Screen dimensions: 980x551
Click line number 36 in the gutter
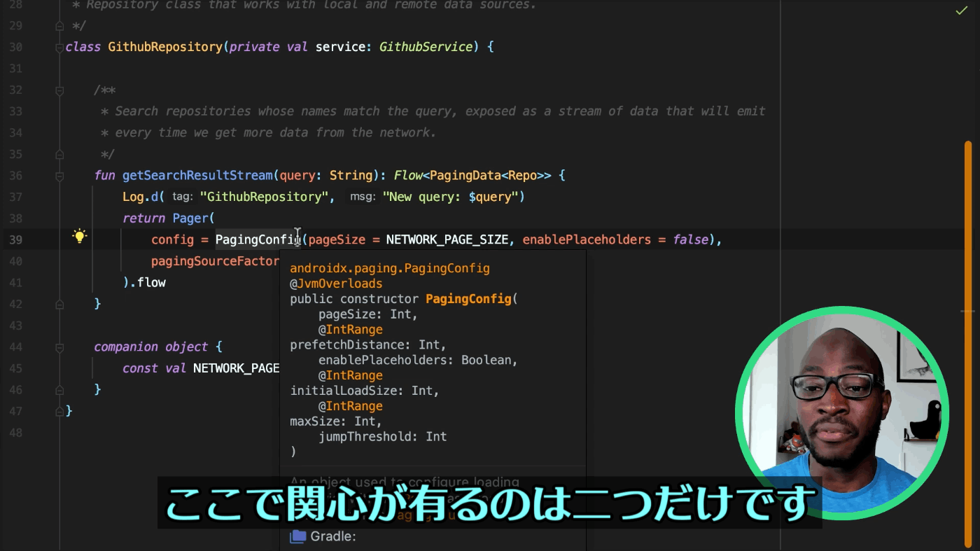point(15,176)
